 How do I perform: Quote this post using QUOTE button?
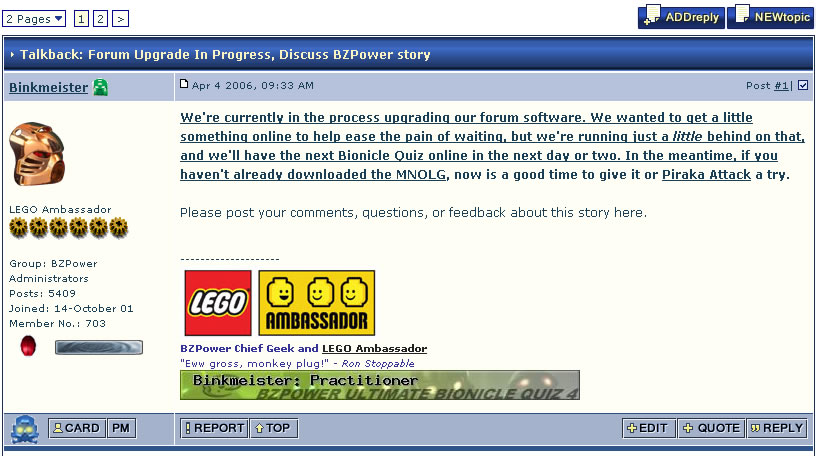[x=711, y=428]
